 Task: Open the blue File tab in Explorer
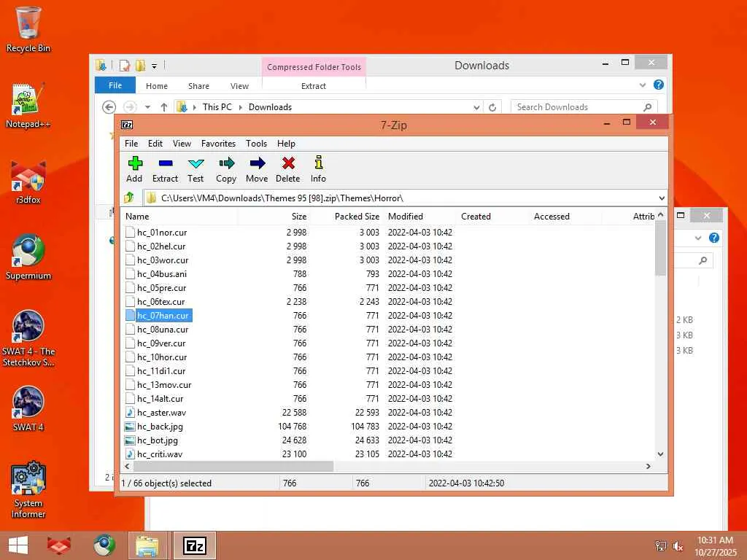click(115, 85)
